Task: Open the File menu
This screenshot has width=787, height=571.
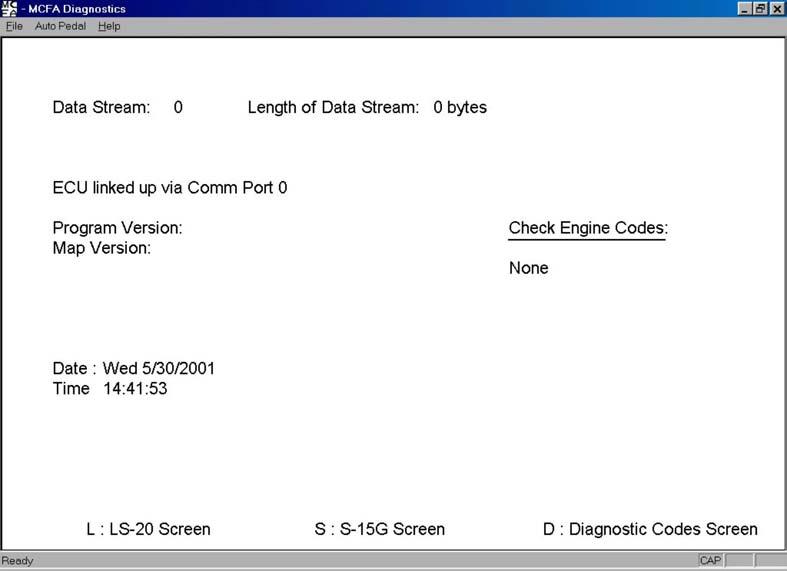Action: (14, 26)
